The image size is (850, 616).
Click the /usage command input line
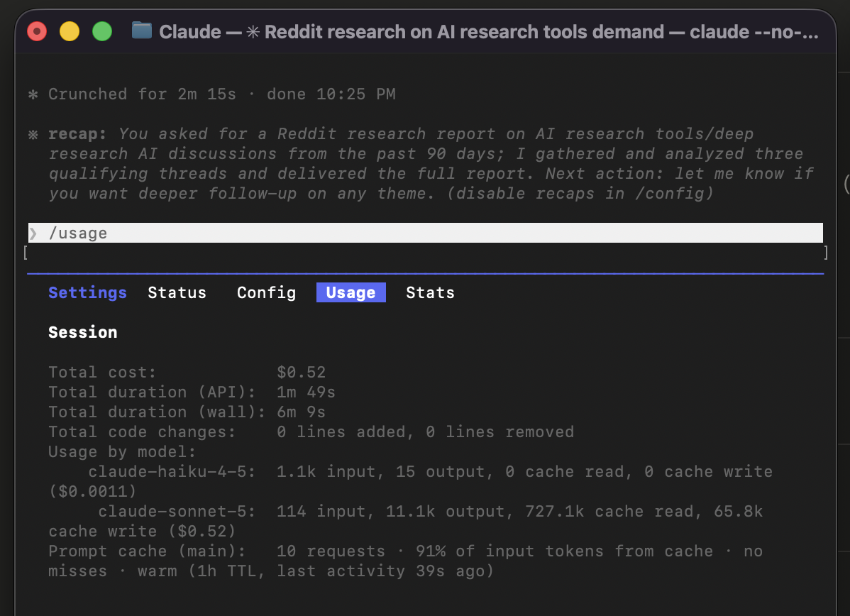click(426, 233)
